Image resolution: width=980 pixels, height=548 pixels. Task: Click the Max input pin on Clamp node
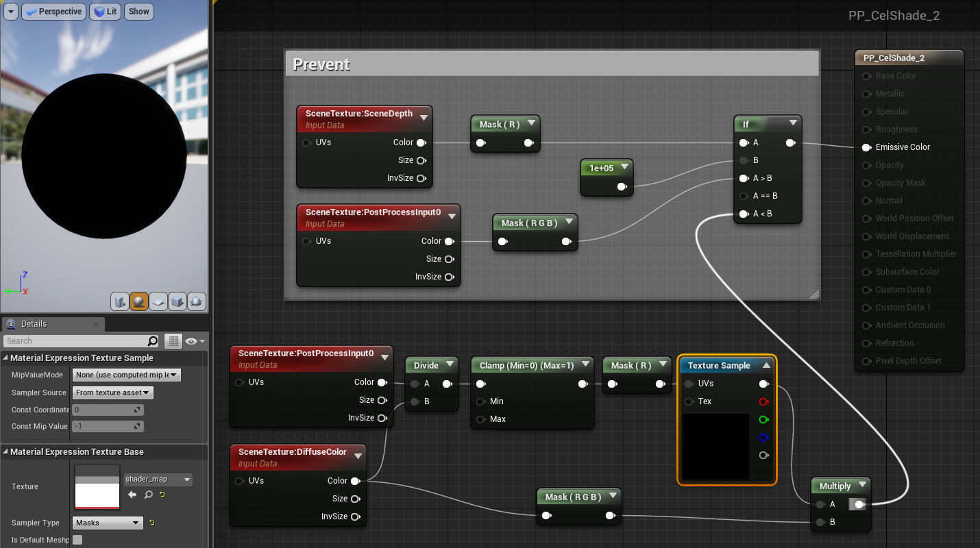(481, 419)
